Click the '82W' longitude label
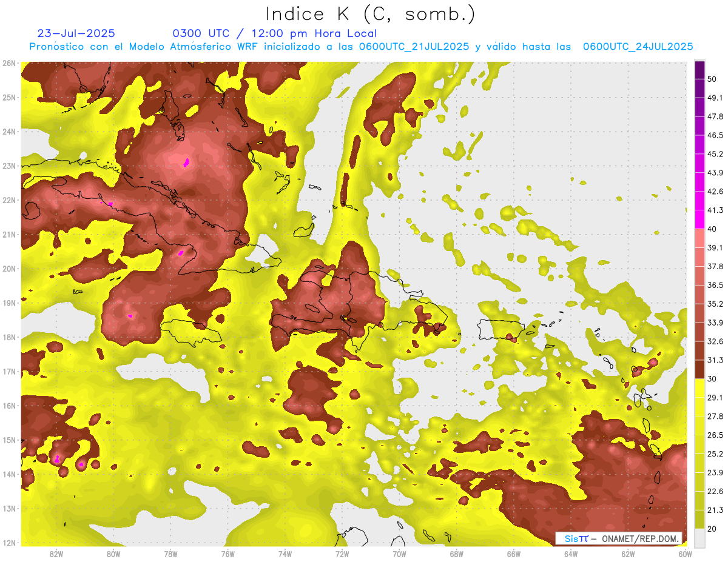The image size is (728, 562). [56, 554]
